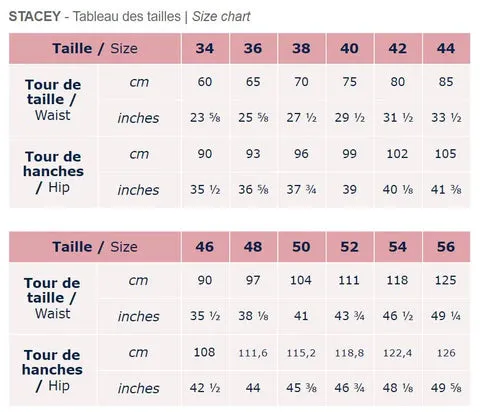480x412 pixels.
Task: Click the size 56 header cell
Action: click(x=446, y=247)
